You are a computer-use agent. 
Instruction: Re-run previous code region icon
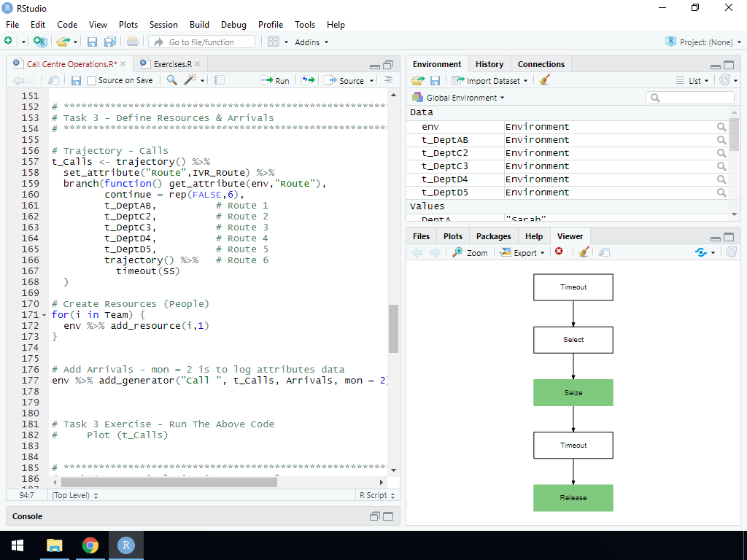[x=309, y=80]
